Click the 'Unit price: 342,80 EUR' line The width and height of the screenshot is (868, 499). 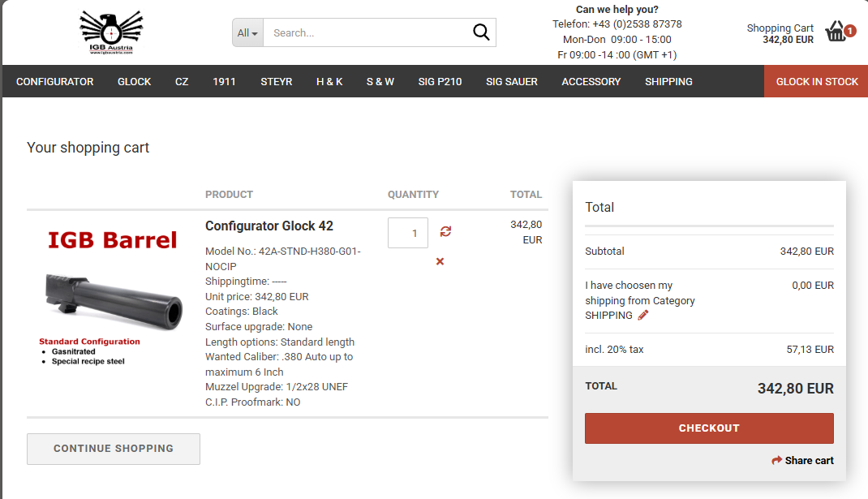point(257,296)
